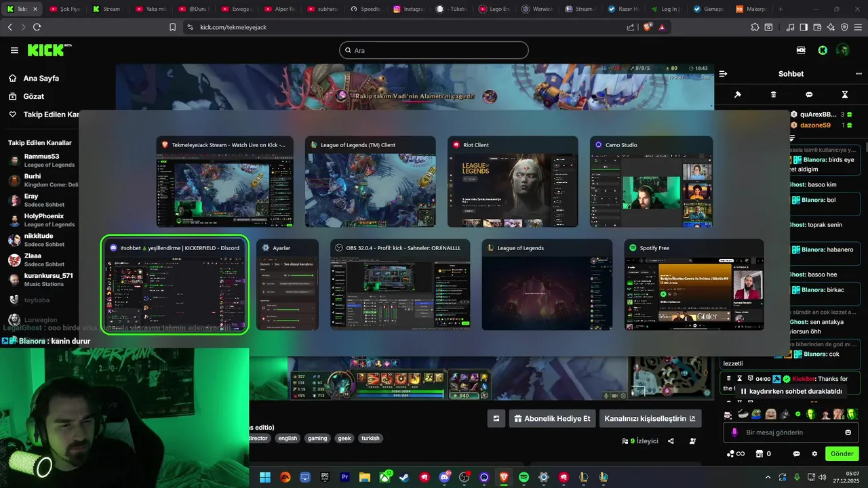This screenshot has width=868, height=488.
Task: Open the emoji picker in message box
Action: click(848, 432)
